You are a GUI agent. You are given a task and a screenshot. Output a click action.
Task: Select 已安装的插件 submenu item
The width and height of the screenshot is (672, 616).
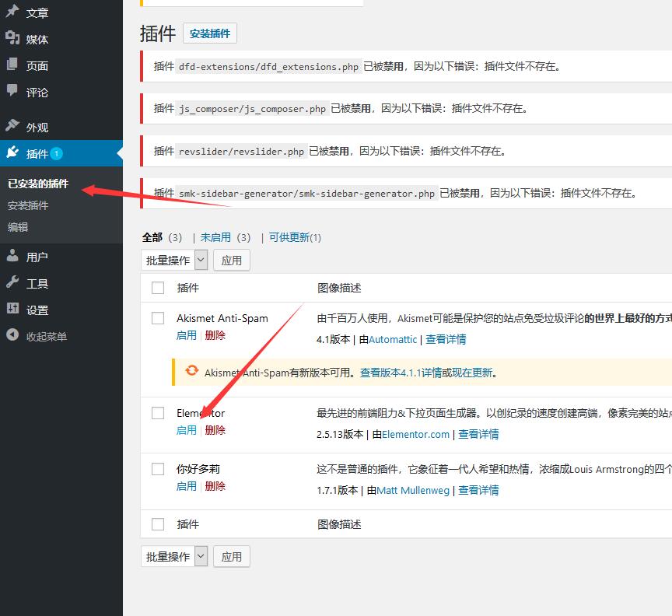(x=38, y=184)
